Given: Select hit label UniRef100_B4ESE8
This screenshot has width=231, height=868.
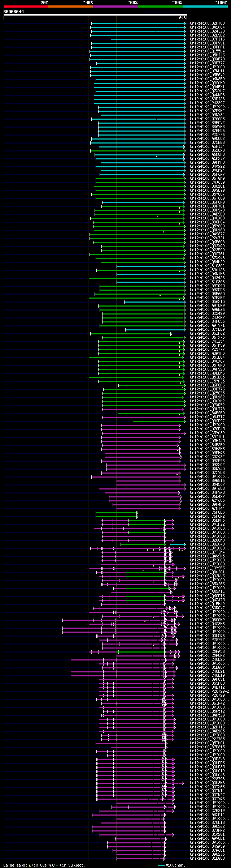Looking at the screenshot, I should (x=207, y=214).
